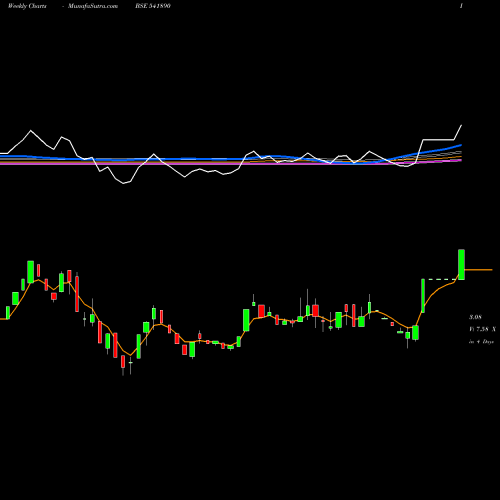Click the 'MunafaSutra.com' label

[93, 6]
